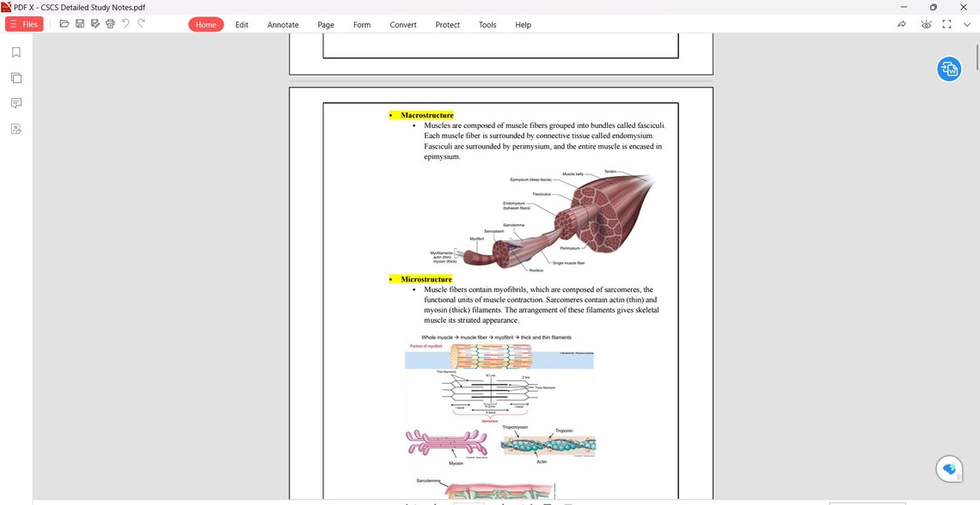
Task: Open the Convert to Word floating button
Action: coord(949,68)
